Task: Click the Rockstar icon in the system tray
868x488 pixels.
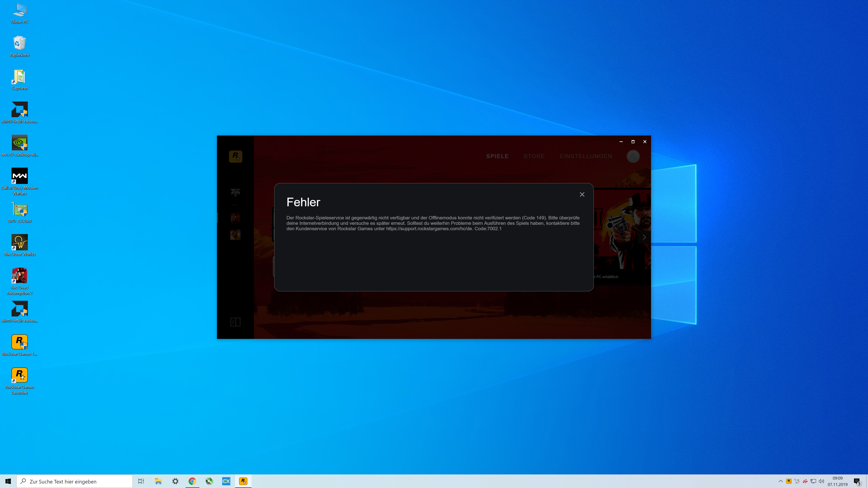Action: point(789,482)
